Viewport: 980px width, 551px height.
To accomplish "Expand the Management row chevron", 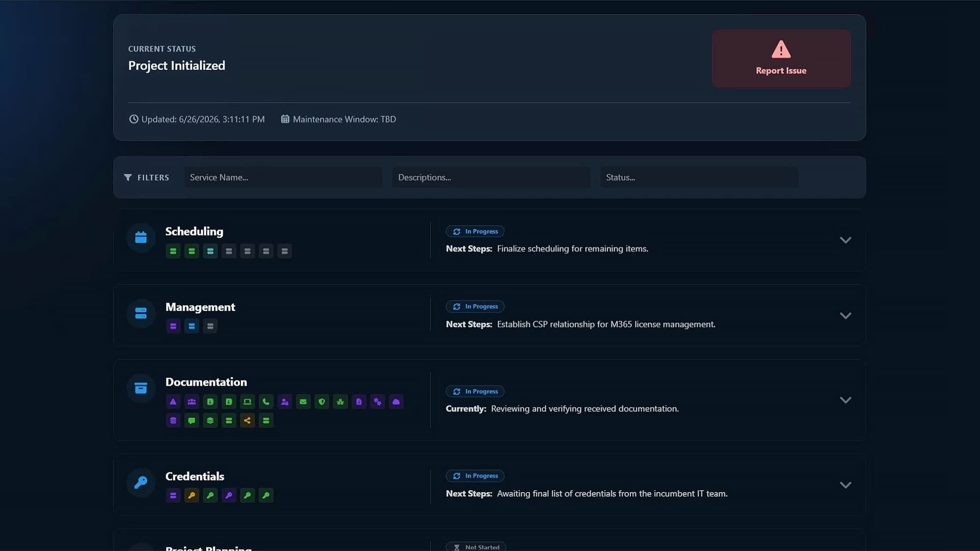I will [x=845, y=316].
